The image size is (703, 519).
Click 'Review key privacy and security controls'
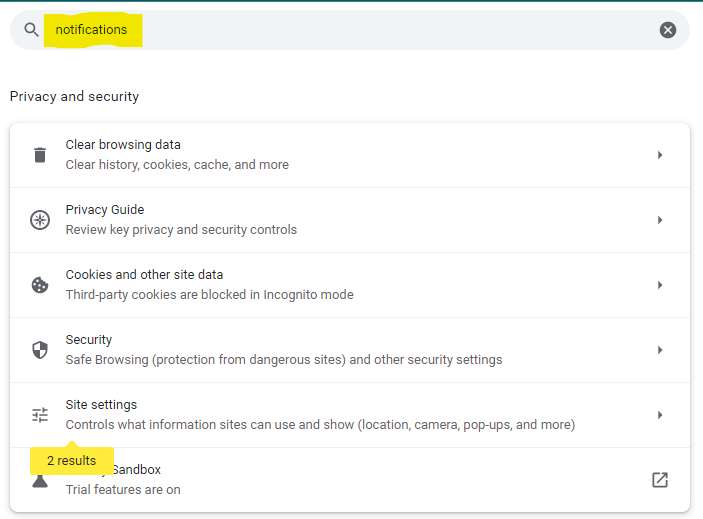(x=181, y=229)
